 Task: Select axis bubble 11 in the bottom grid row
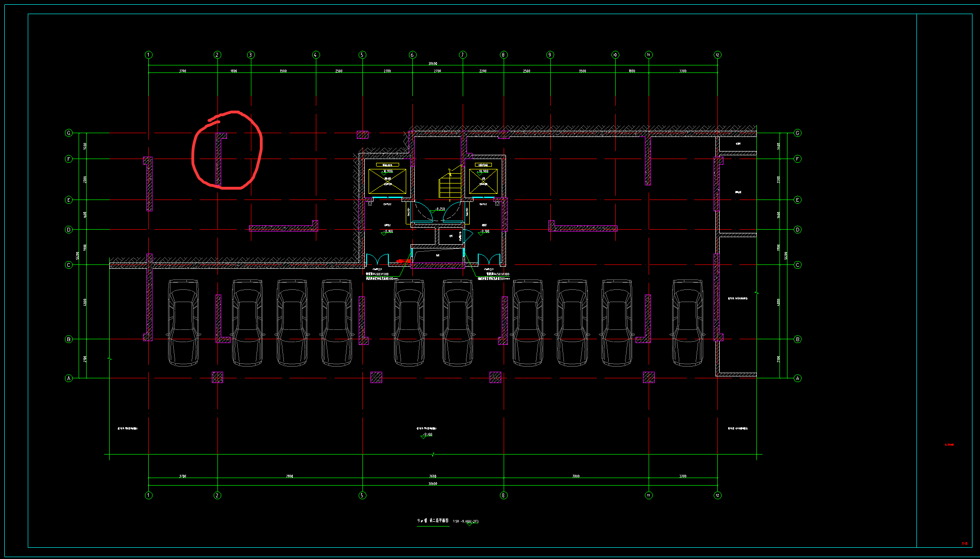[x=649, y=495]
